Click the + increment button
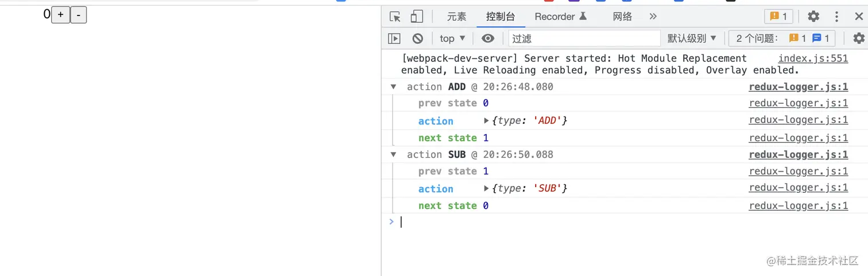 [60, 15]
